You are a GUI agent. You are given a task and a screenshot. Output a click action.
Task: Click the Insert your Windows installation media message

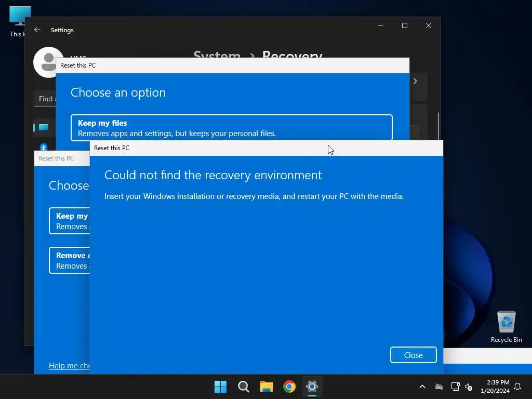(x=254, y=196)
